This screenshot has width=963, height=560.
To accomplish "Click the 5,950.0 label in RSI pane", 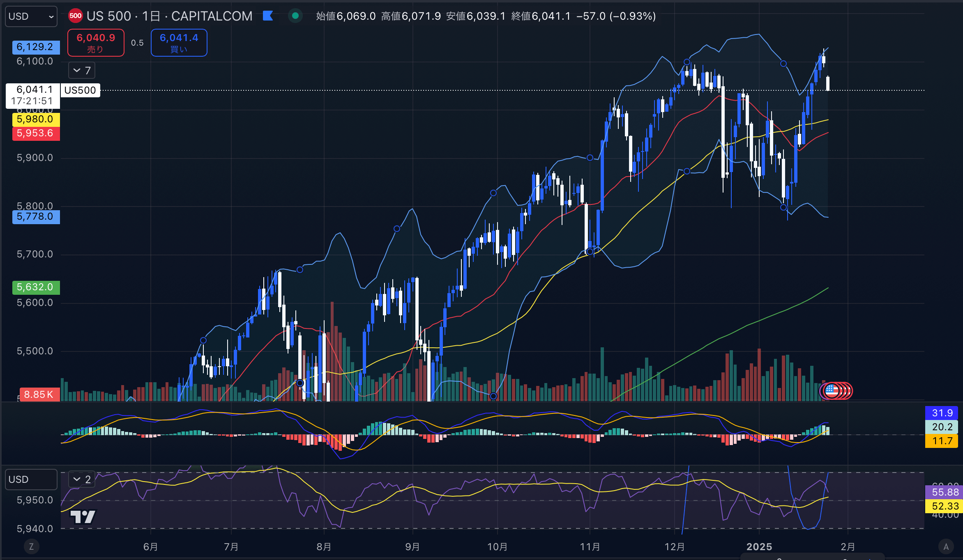I will click(35, 500).
